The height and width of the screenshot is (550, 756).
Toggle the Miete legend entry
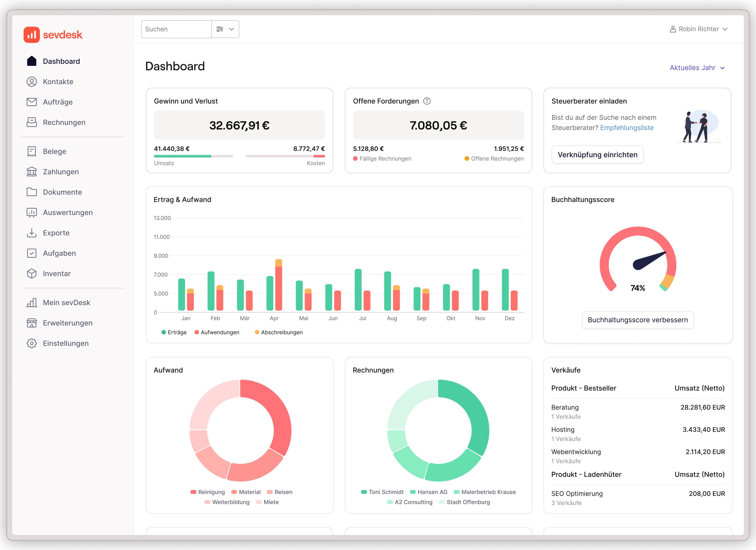267,502
